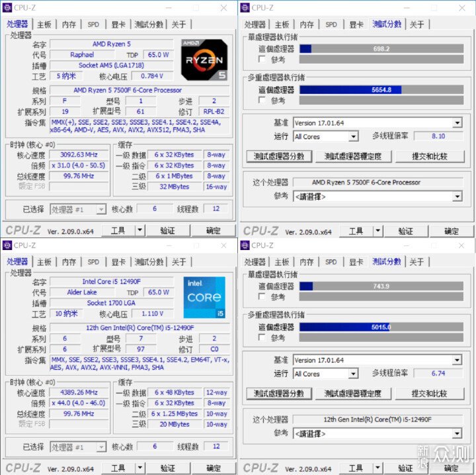Click 提交和比较 in the Ryzen benchmark window
The width and height of the screenshot is (476, 475).
(429, 156)
